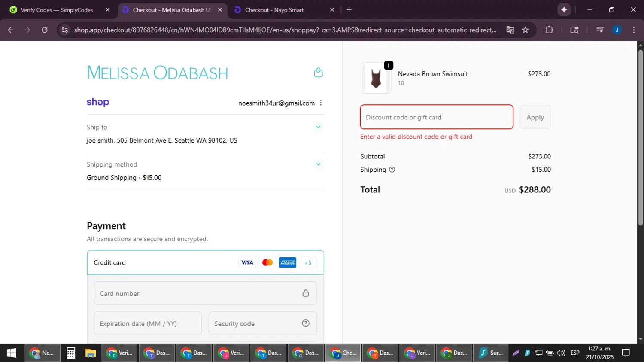The width and height of the screenshot is (644, 362).
Task: Open account options menu beside email
Action: tap(321, 103)
